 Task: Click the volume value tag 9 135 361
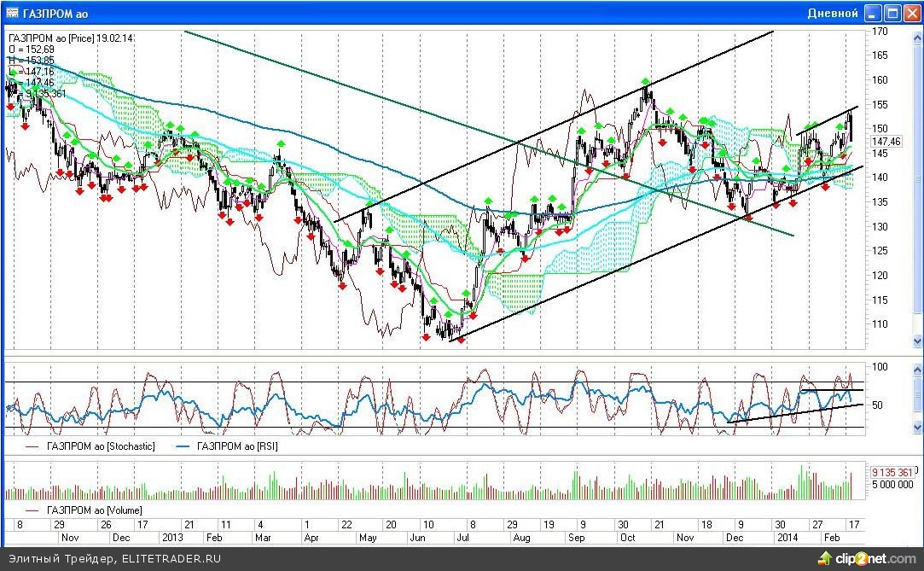coord(892,472)
